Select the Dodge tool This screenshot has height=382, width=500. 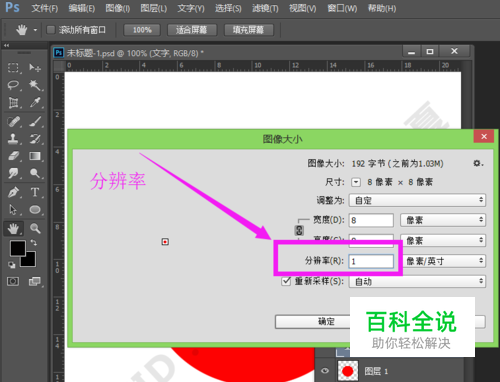pos(35,173)
